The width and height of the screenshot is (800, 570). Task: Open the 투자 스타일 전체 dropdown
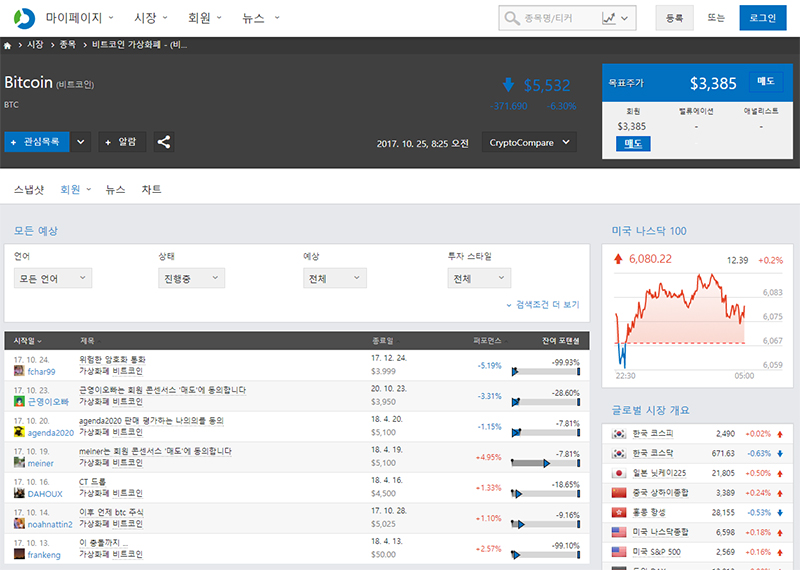479,278
